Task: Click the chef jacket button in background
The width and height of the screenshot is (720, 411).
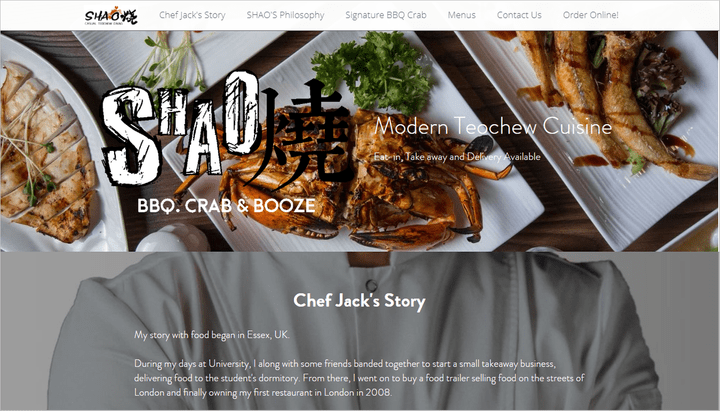Action: click(371, 285)
